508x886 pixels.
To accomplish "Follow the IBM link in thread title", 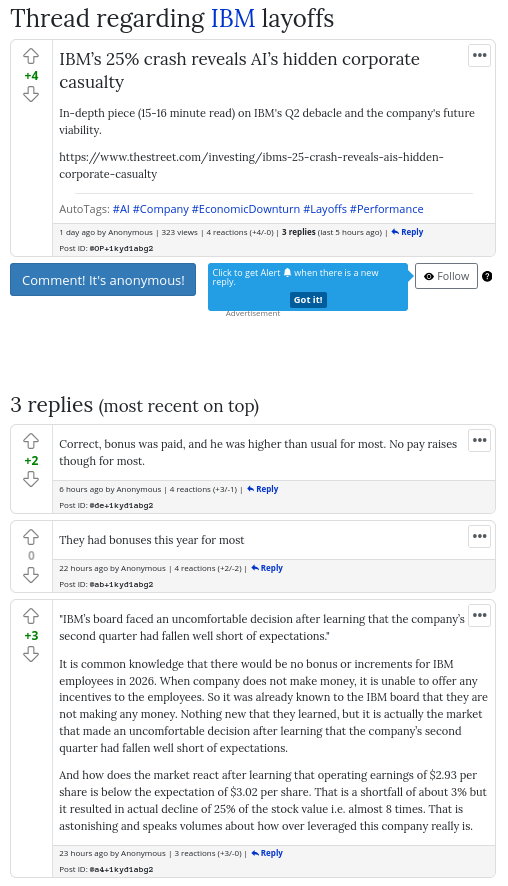I will pos(233,19).
